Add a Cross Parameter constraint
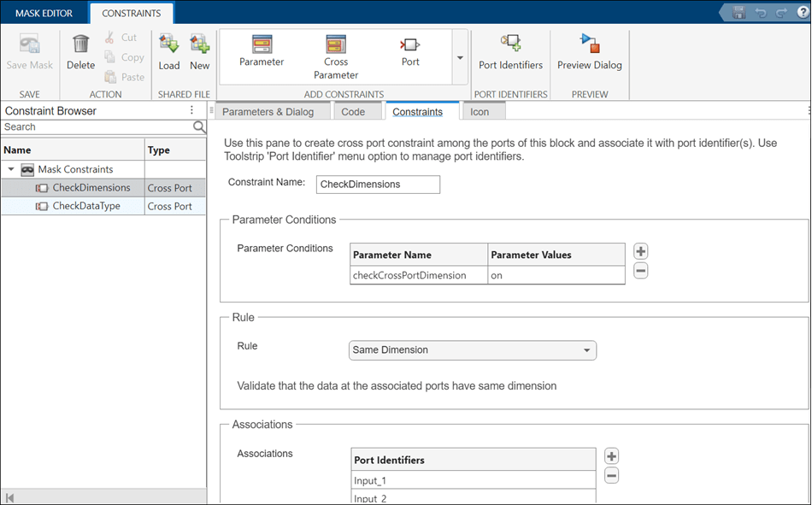The image size is (812, 505). click(336, 54)
